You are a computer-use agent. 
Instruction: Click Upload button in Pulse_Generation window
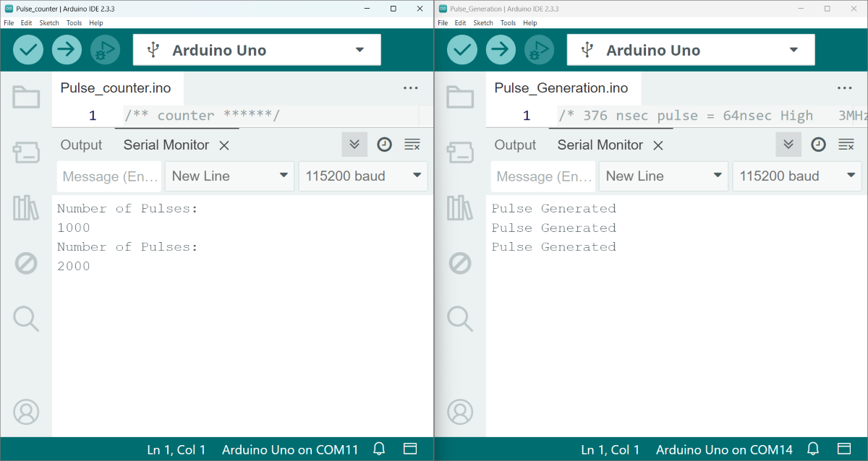(x=501, y=50)
